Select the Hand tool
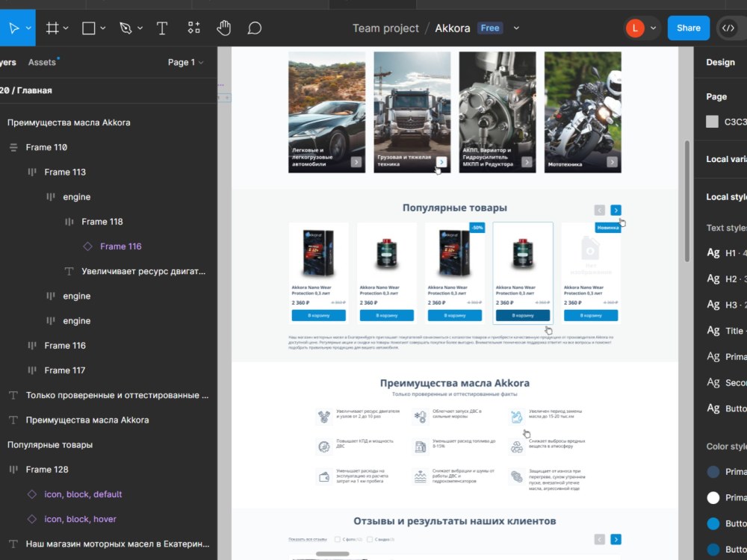The image size is (747, 560). 224,28
